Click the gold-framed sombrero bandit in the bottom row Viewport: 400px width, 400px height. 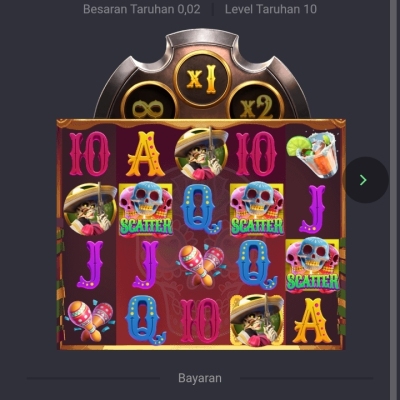pyautogui.click(x=257, y=320)
